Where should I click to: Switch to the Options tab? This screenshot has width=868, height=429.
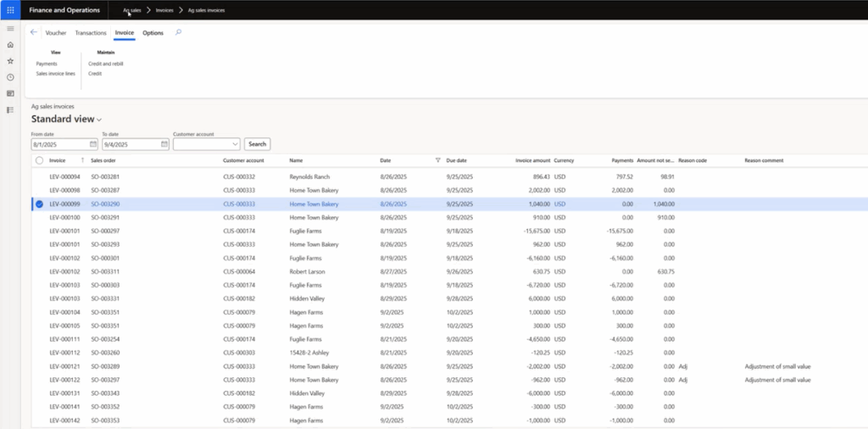153,33
